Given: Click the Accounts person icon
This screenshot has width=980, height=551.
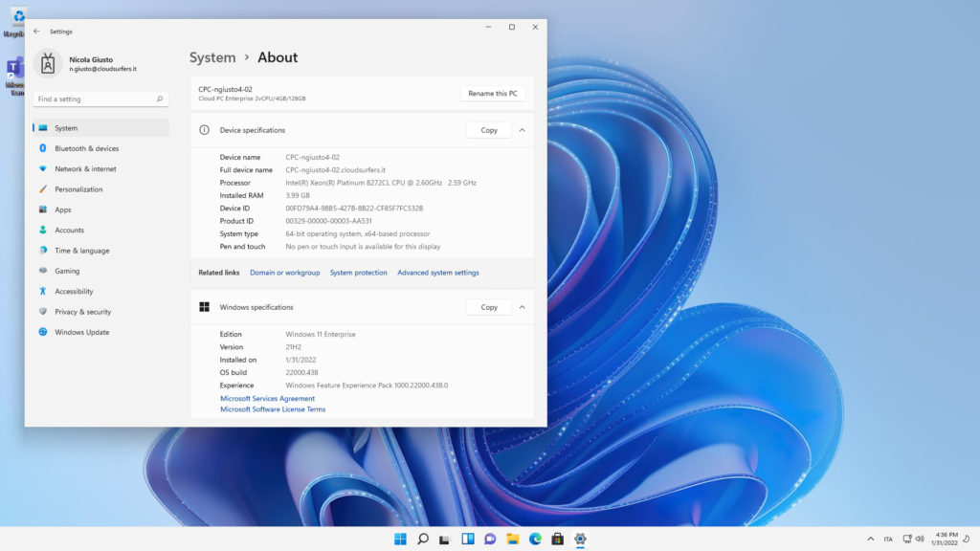Looking at the screenshot, I should coord(42,230).
